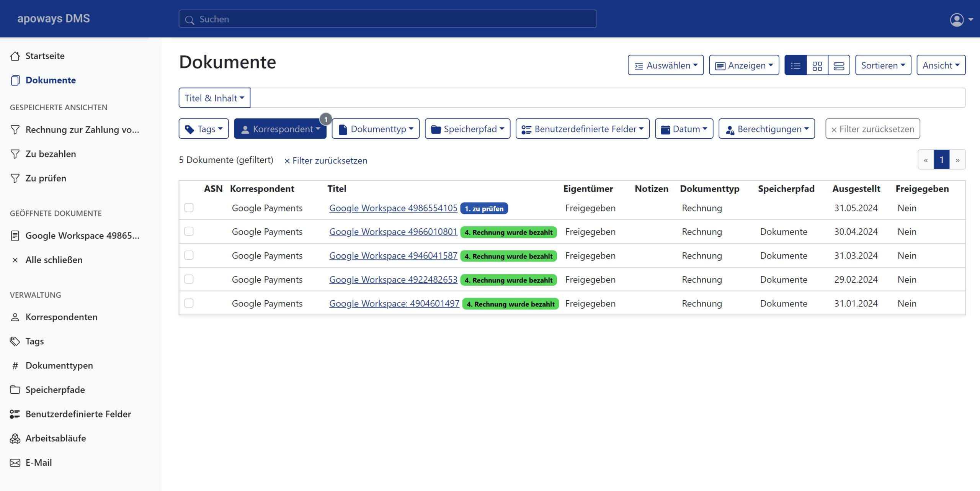The height and width of the screenshot is (491, 980).
Task: Switch to the small cards grid view
Action: click(817, 65)
